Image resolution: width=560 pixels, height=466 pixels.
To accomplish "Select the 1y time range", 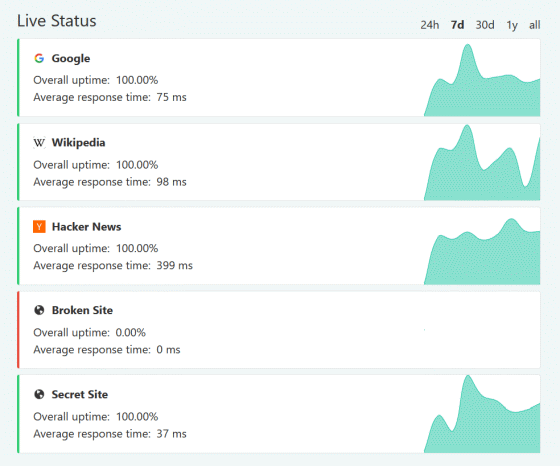I will [512, 25].
